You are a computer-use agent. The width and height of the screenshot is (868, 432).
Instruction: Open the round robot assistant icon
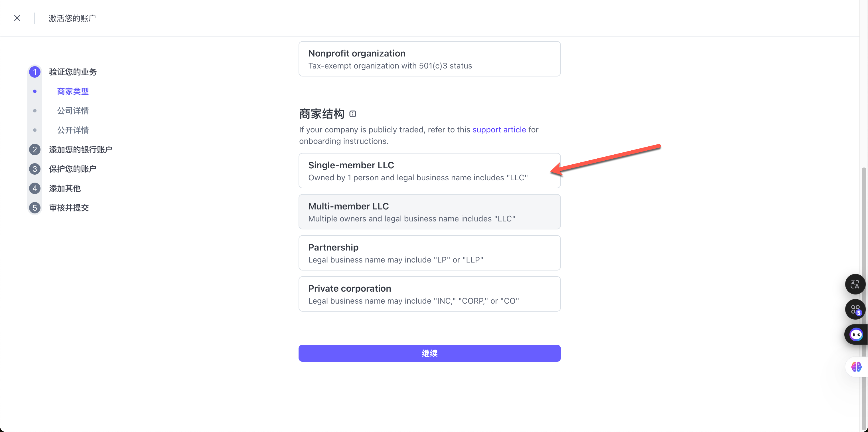click(x=855, y=334)
